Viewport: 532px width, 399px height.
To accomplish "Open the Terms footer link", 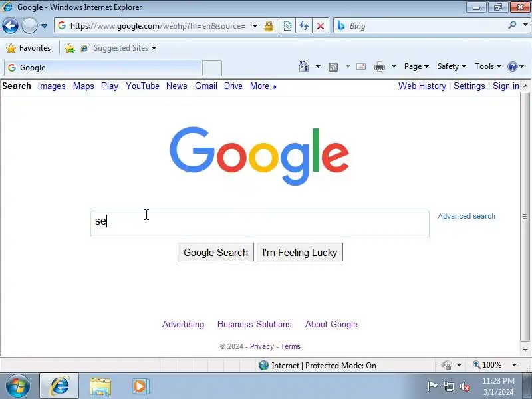I will (290, 346).
